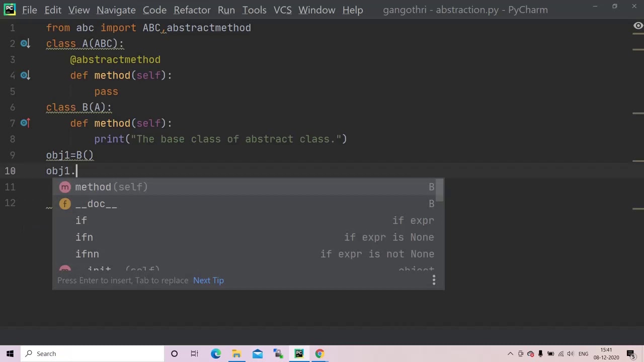The width and height of the screenshot is (644, 362).
Task: Open the Code menu
Action: point(154,10)
